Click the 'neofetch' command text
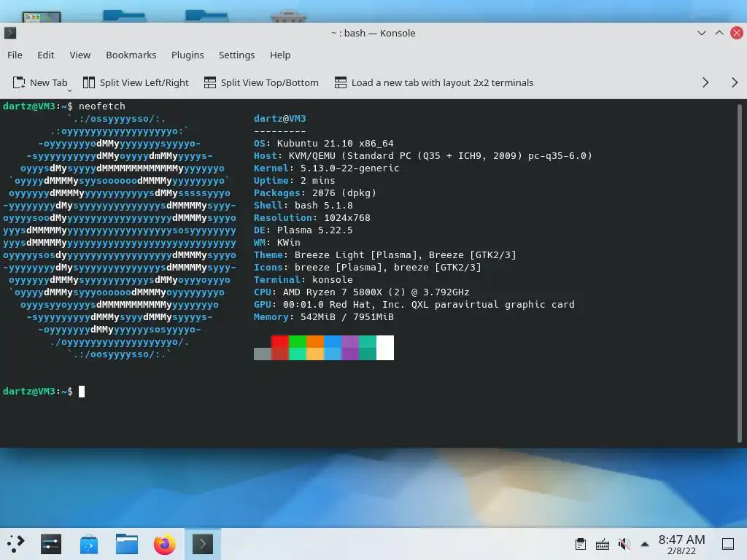Screen dimensions: 747x560 pyautogui.click(x=102, y=106)
